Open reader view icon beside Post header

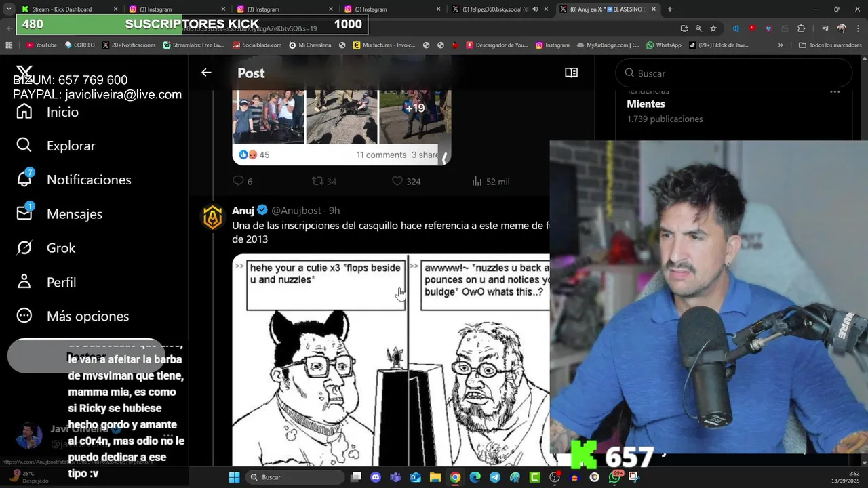571,73
